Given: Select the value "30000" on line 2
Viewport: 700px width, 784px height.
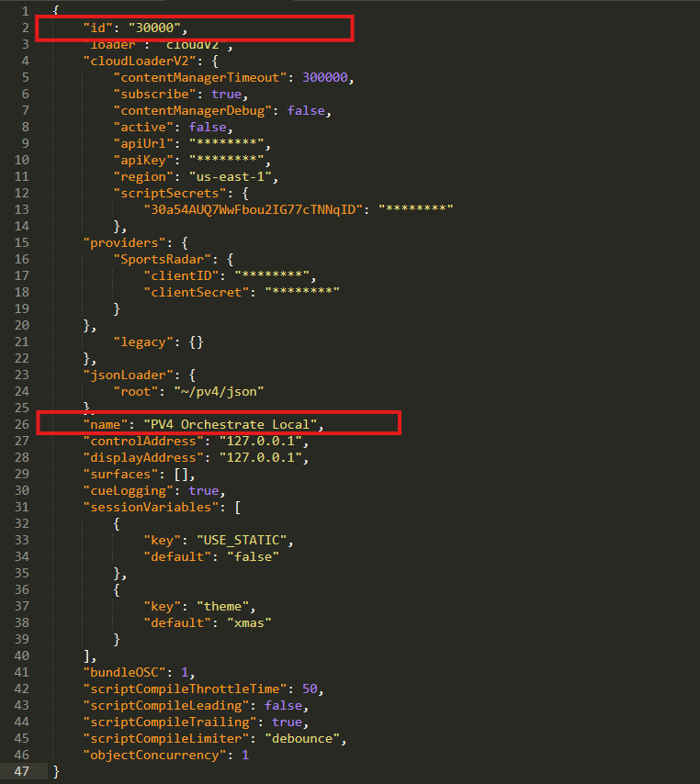Looking at the screenshot, I should [154, 28].
